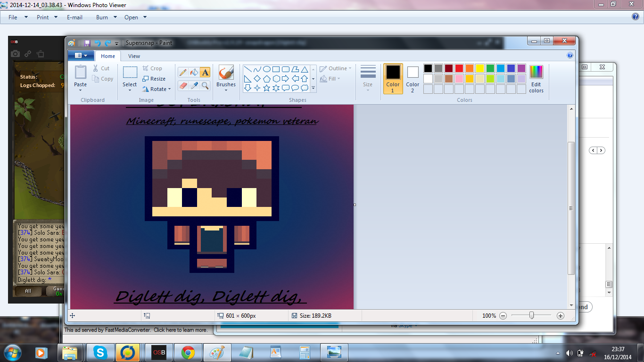
Task: Activate Color 1 foreground selector
Action: tap(393, 78)
